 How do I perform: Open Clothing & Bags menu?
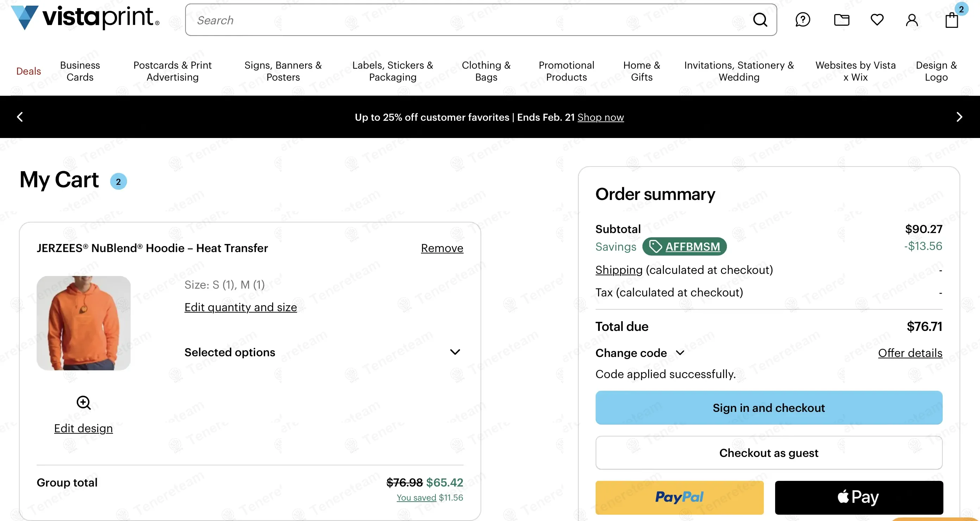tap(486, 71)
